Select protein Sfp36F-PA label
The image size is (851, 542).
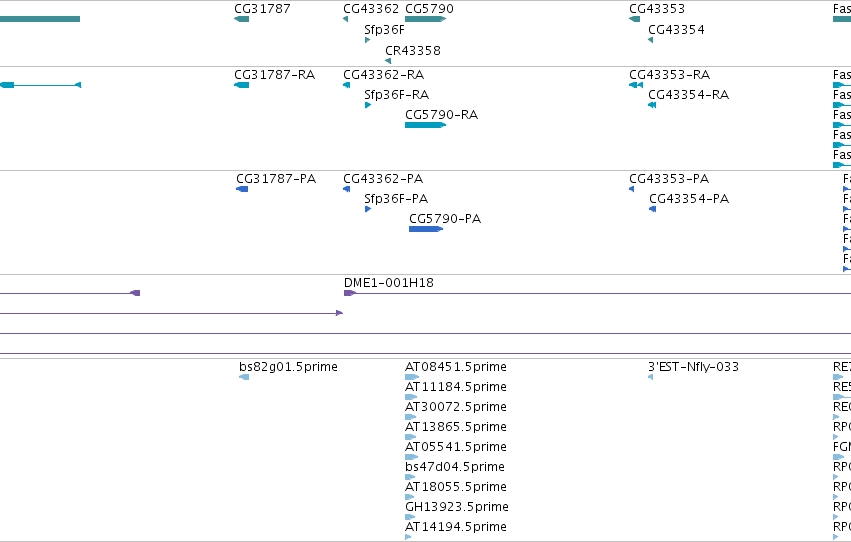(396, 199)
